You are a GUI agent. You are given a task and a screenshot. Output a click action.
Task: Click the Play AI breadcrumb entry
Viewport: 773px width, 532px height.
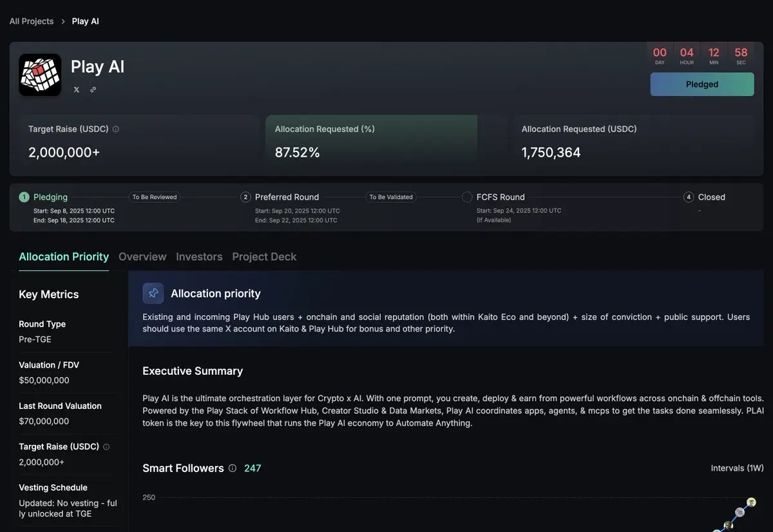click(86, 21)
